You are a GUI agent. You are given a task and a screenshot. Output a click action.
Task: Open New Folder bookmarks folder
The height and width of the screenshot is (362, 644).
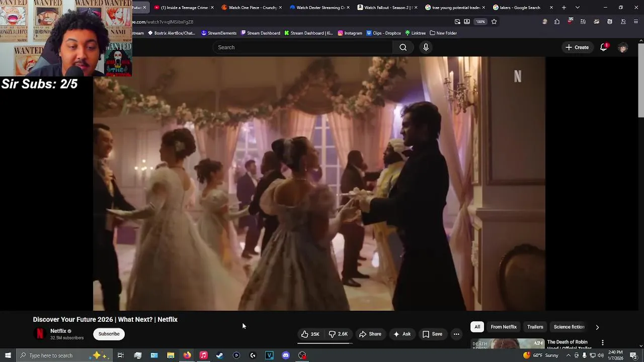pyautogui.click(x=443, y=33)
